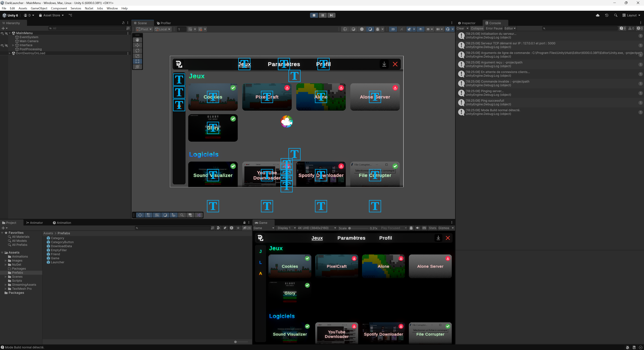Viewport: 644px width, 350px height.
Task: Mute audio icon in Game view
Action: [x=418, y=228]
